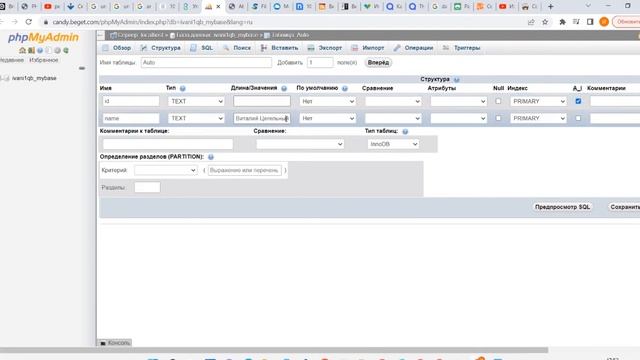
Task: Click the log out icon beside home
Action: coord(31,51)
